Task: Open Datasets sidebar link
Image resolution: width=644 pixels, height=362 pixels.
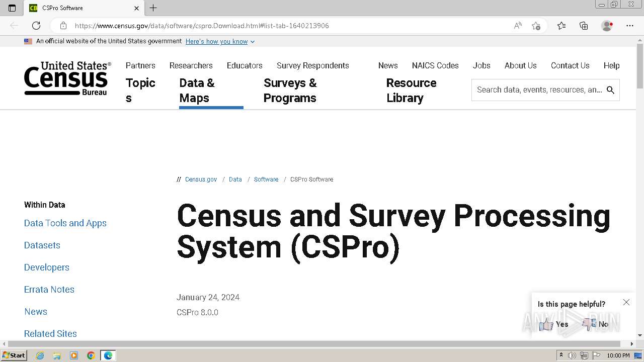Action: [x=42, y=245]
